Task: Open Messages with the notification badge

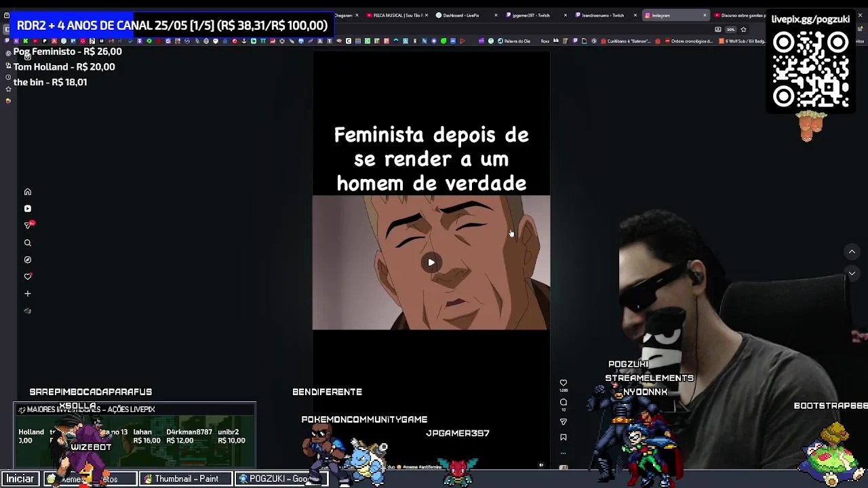Action: click(28, 226)
